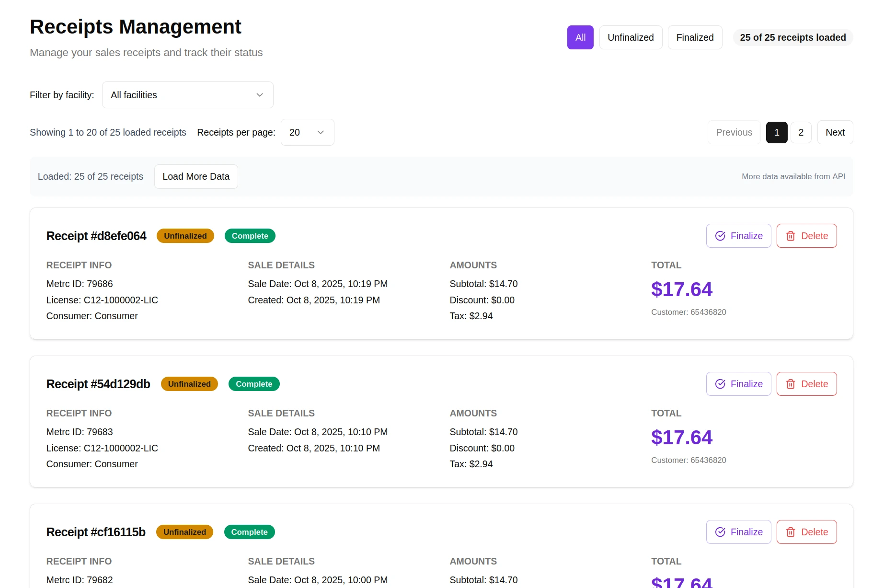The height and width of the screenshot is (588, 884).
Task: Open page 2 of receipts
Action: tap(801, 132)
